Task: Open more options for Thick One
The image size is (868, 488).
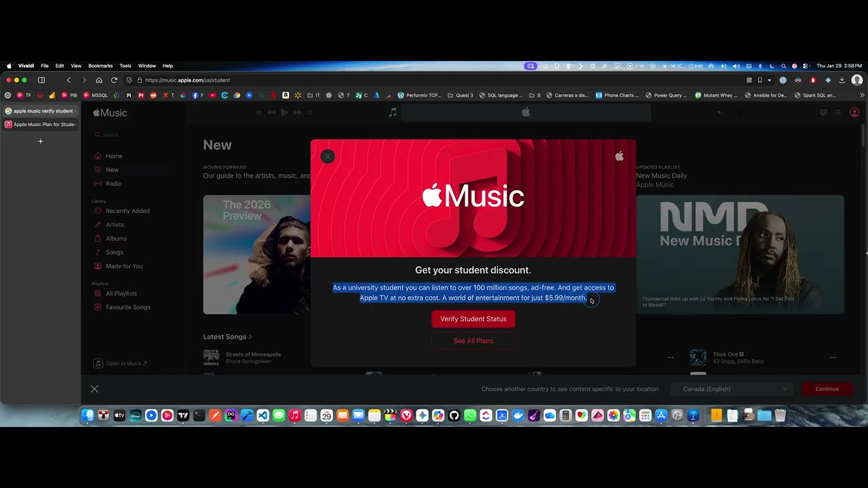Action: (x=833, y=357)
